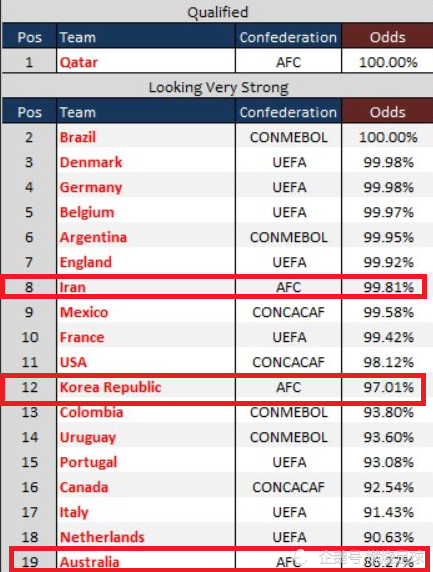Click the first Odds column header

pyautogui.click(x=387, y=37)
